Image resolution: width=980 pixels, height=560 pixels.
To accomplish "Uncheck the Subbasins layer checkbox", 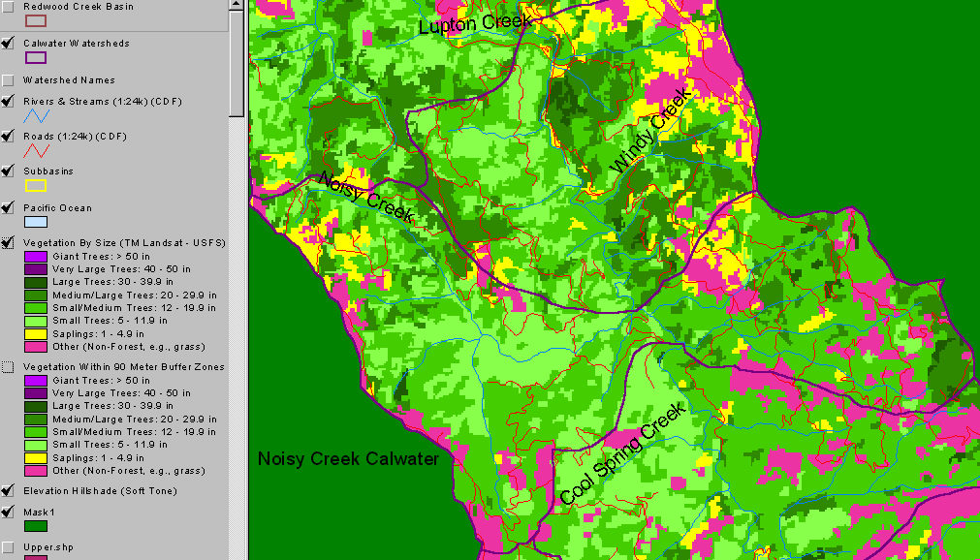I will (x=8, y=171).
